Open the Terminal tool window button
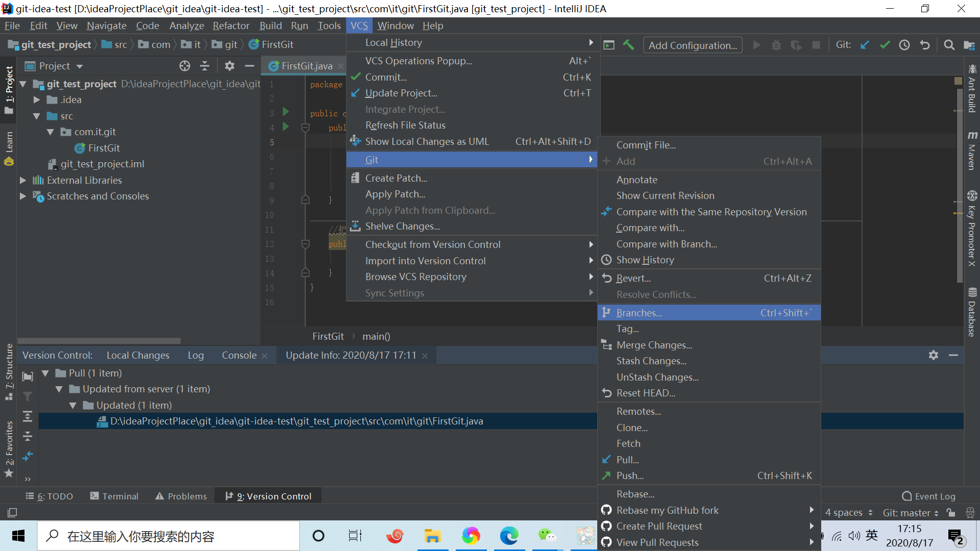The image size is (980, 551). [114, 496]
